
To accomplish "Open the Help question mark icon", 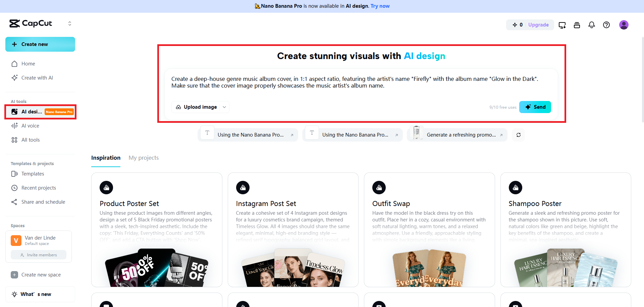I will click(x=606, y=25).
